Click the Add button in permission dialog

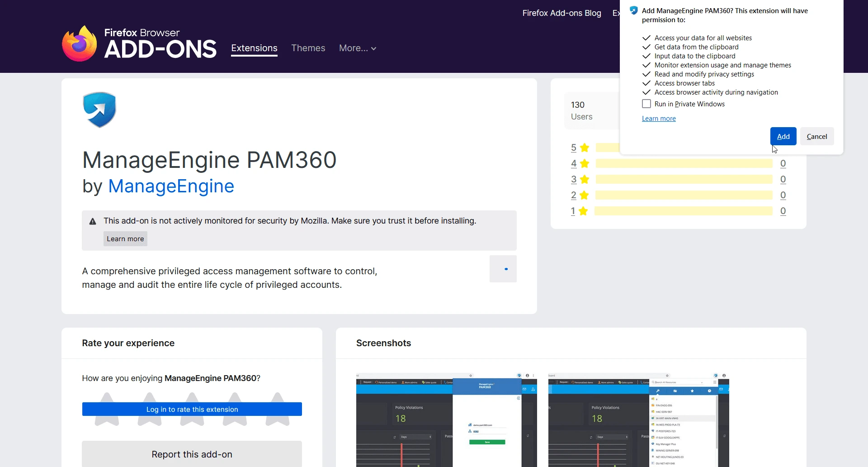(x=783, y=136)
